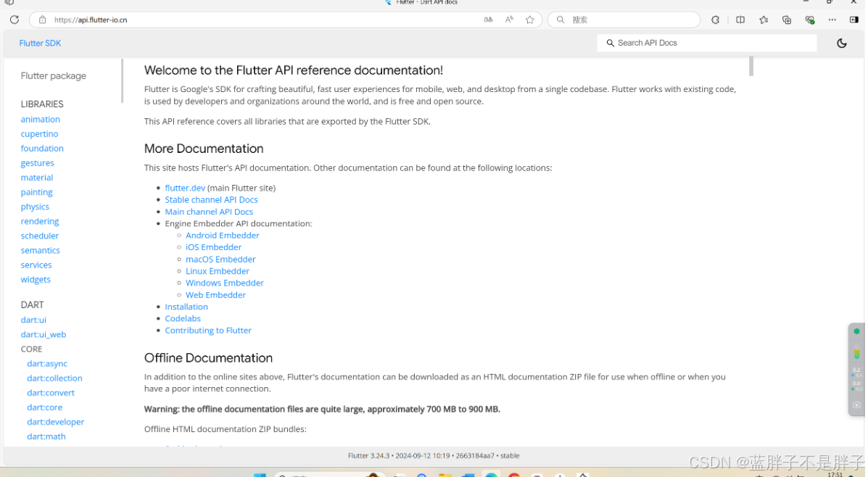Open physics library link
This screenshot has width=868, height=477.
click(x=35, y=207)
